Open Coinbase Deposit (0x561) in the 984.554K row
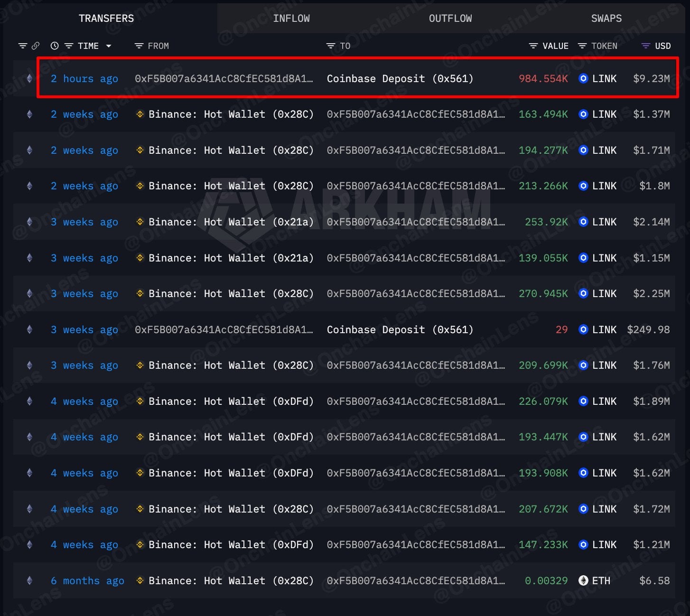690x616 pixels. pos(400,79)
